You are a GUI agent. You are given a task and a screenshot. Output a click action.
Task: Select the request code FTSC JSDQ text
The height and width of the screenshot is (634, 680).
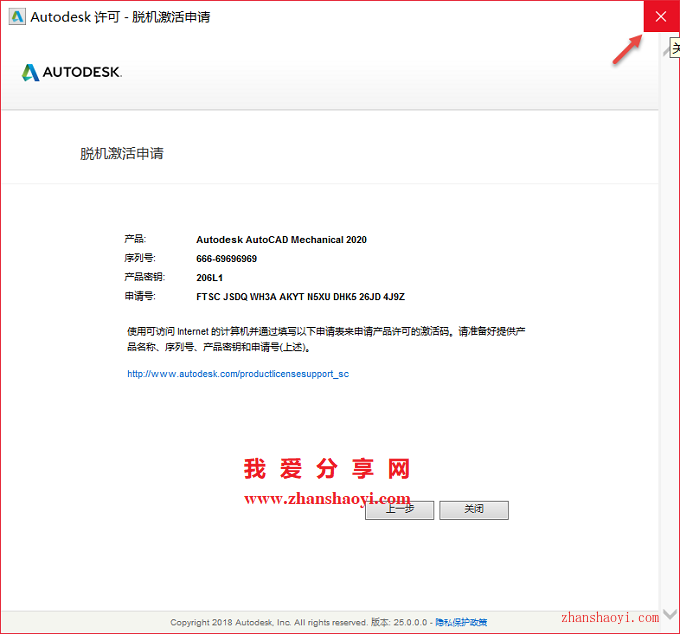(301, 297)
